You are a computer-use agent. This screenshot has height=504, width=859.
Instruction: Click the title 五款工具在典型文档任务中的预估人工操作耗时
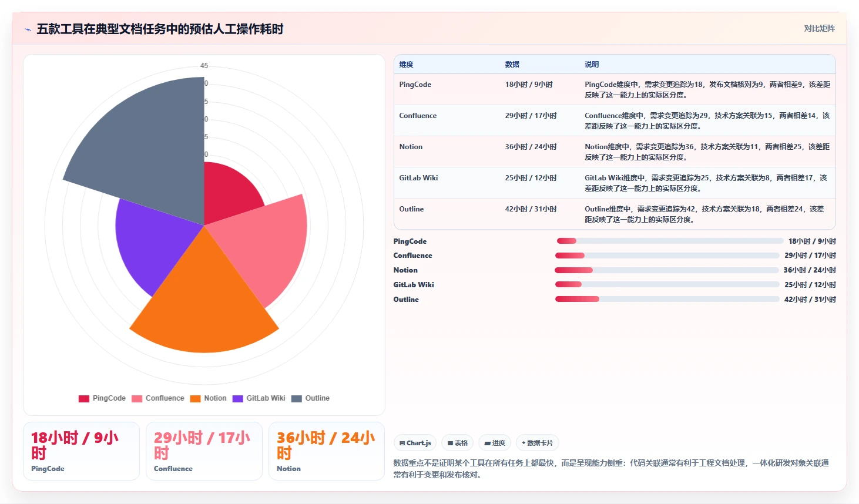(160, 29)
